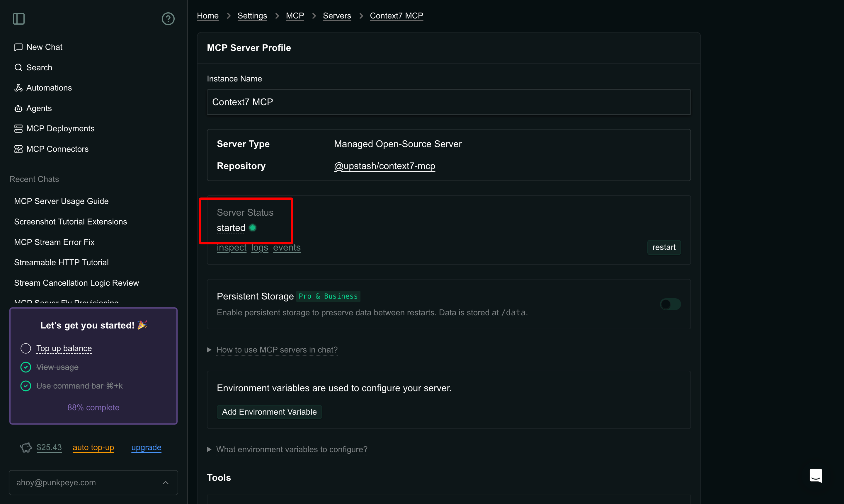Open the Agents robot icon

(18, 108)
